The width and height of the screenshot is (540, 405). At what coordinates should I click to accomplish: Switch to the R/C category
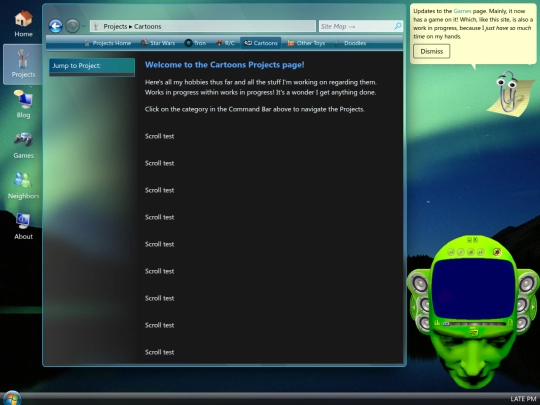coord(225,43)
